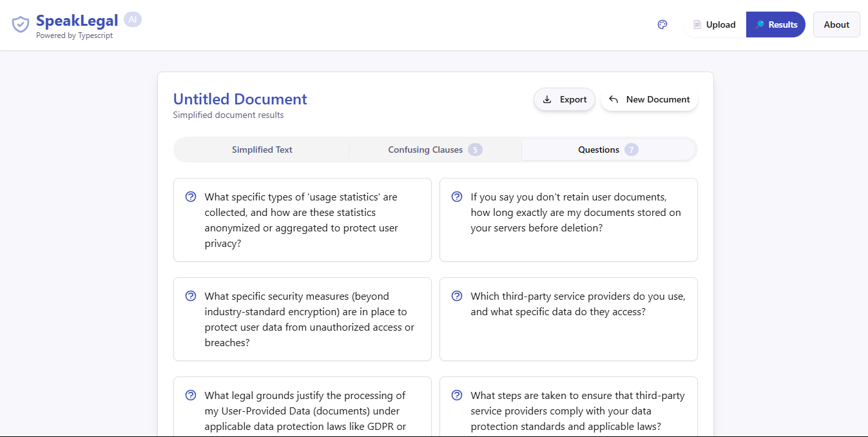
Task: Select the Questions tab
Action: pyautogui.click(x=599, y=149)
